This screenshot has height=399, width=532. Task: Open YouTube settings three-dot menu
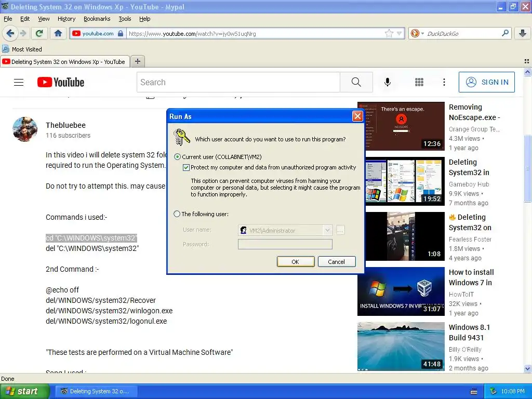click(x=444, y=82)
